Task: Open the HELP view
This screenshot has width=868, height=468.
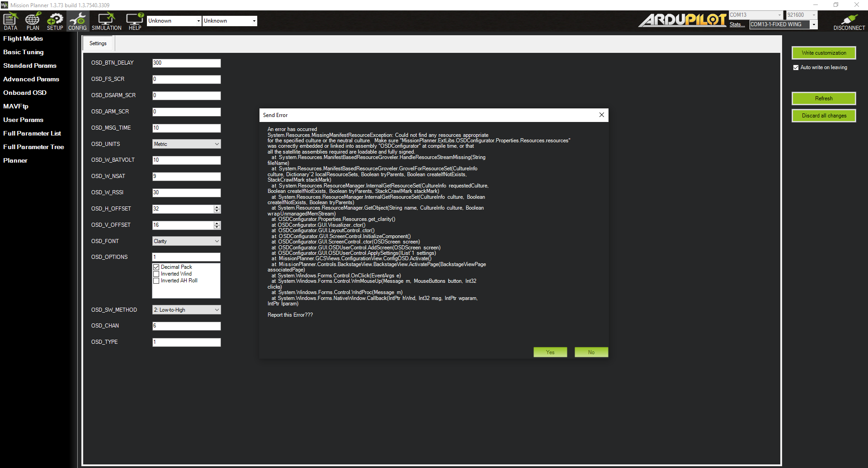Action: [135, 21]
